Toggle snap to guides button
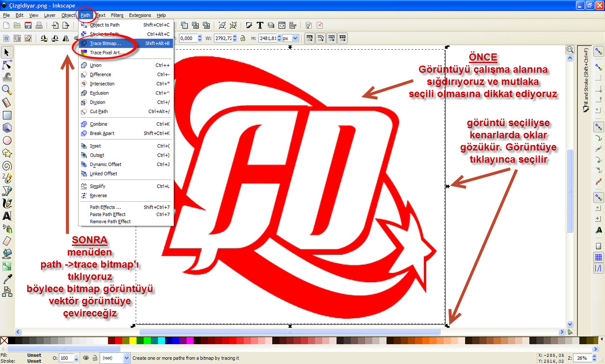This screenshot has height=364, width=605. [598, 269]
